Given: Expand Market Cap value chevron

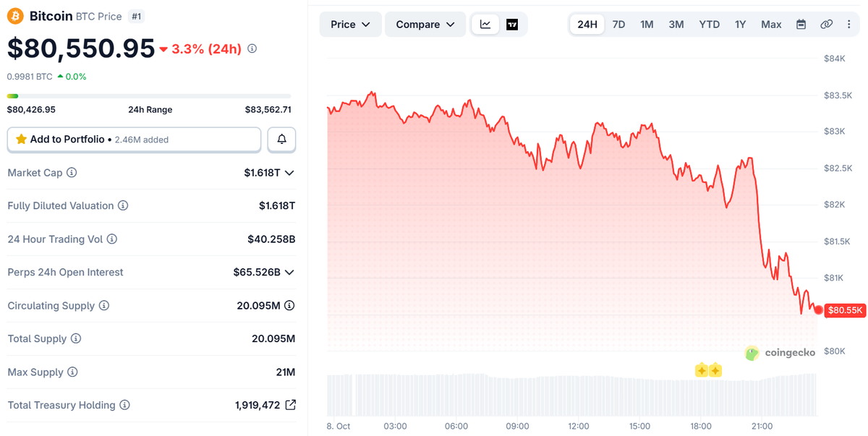Looking at the screenshot, I should coord(289,173).
